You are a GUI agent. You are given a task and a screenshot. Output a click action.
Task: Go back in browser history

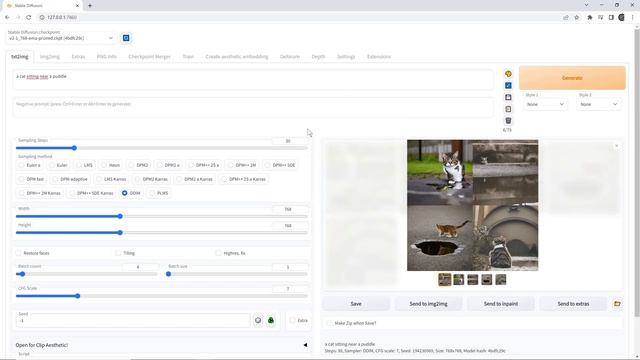7,17
